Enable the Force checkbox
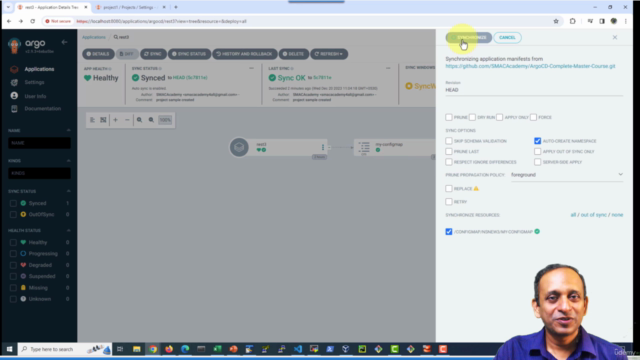Image resolution: width=640 pixels, height=360 pixels. point(533,117)
